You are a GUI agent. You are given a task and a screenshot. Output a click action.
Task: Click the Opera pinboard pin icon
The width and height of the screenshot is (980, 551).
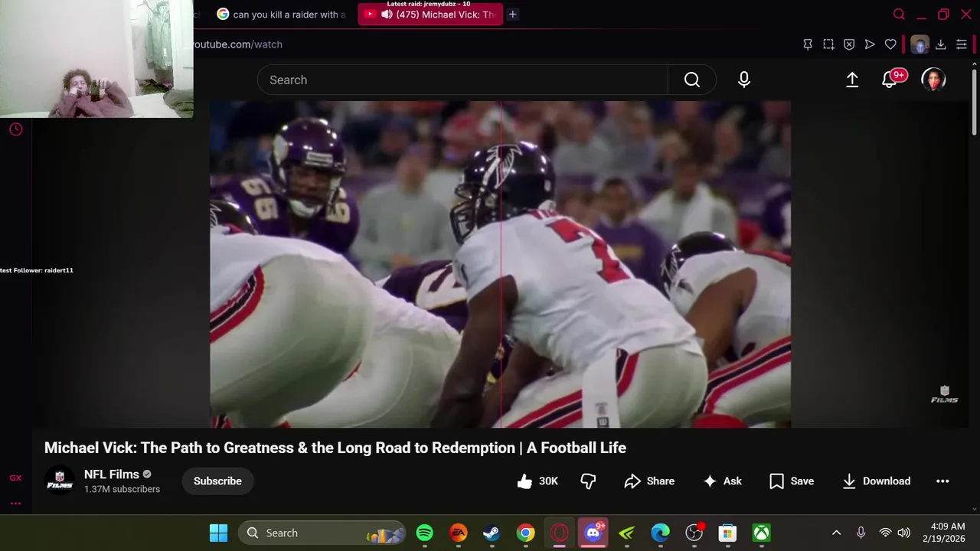pyautogui.click(x=808, y=44)
